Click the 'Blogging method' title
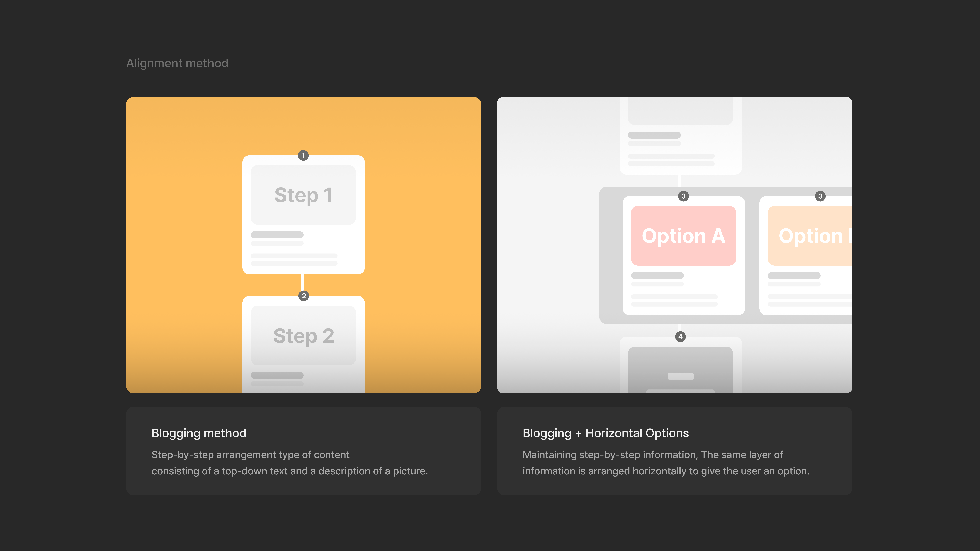Image resolution: width=980 pixels, height=551 pixels. tap(199, 433)
